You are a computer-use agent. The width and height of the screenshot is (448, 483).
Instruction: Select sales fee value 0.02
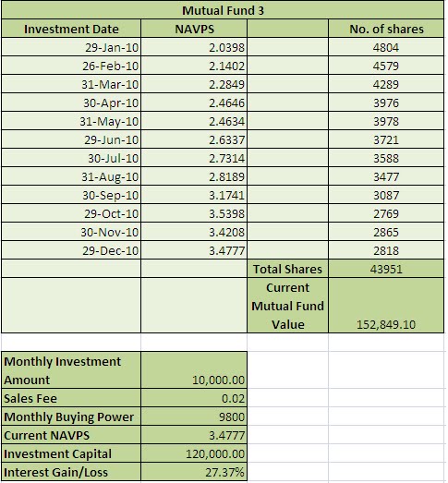click(194, 398)
